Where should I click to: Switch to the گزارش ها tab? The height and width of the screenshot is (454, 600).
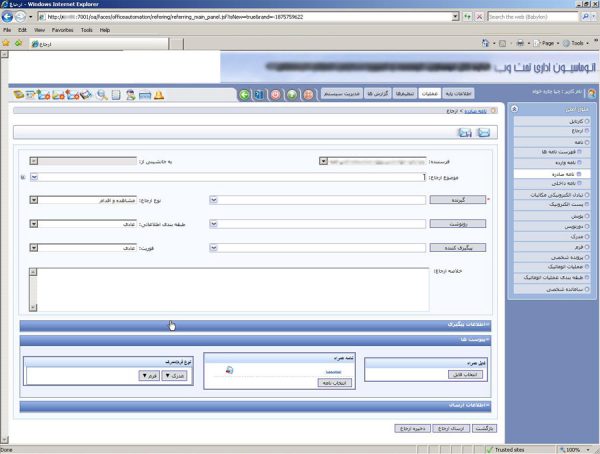point(378,94)
